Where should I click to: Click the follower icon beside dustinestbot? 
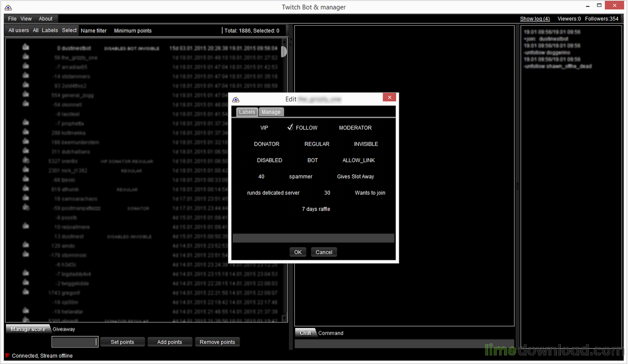tap(26, 47)
